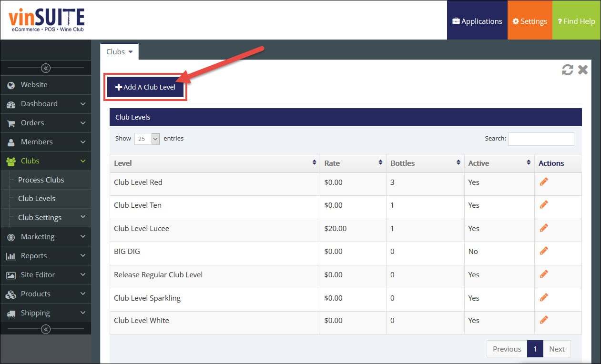Select Process Clubs in the sidebar
601x364 pixels.
point(41,180)
